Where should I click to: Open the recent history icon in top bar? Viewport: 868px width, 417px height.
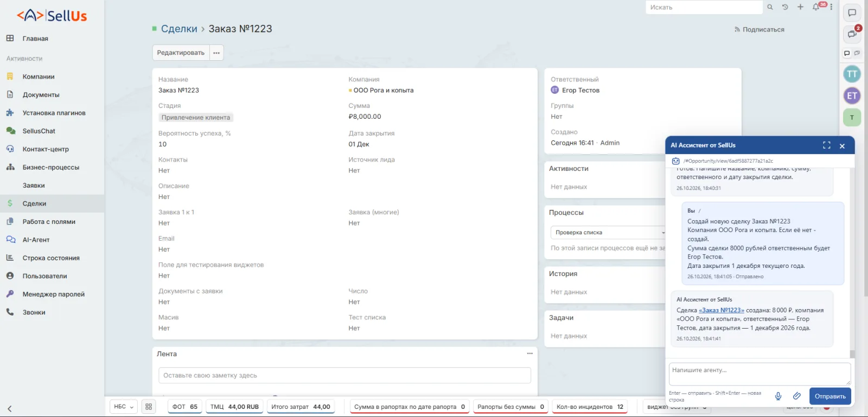(x=785, y=7)
